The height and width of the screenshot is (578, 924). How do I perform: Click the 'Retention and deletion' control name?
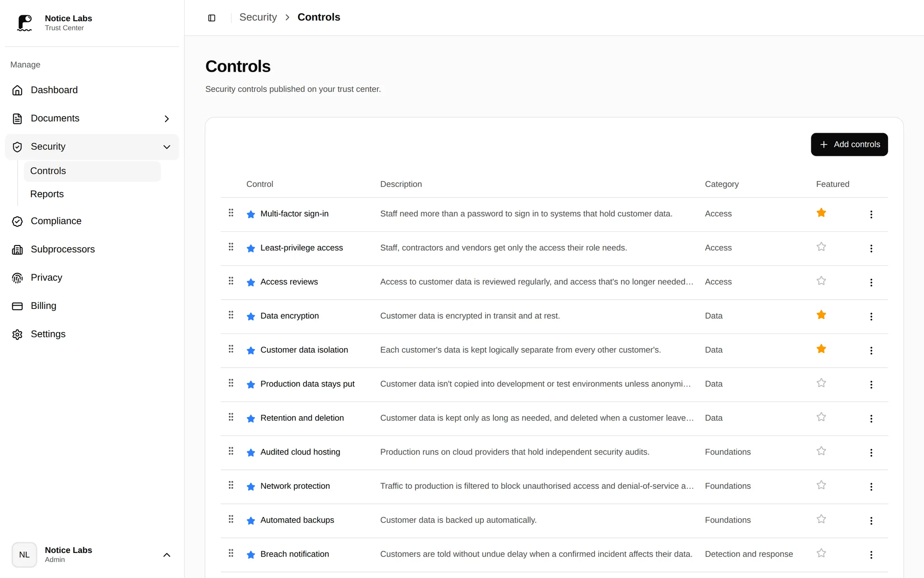coord(302,418)
